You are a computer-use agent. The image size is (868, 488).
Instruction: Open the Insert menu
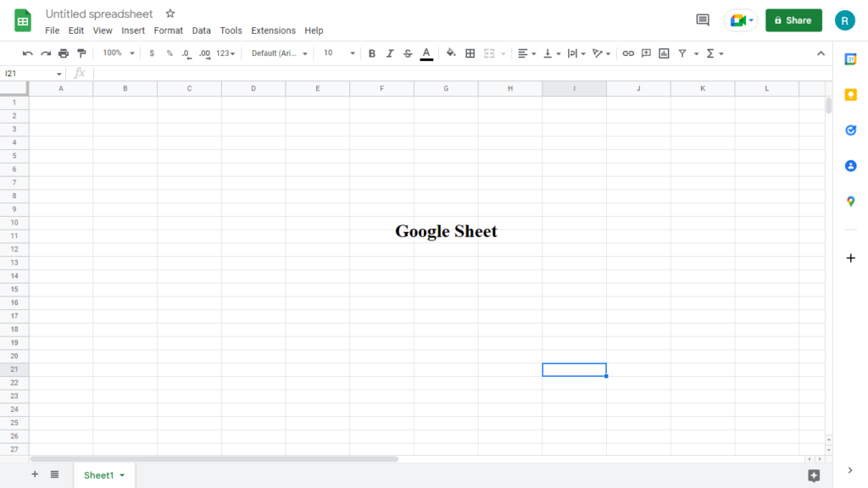(x=133, y=30)
